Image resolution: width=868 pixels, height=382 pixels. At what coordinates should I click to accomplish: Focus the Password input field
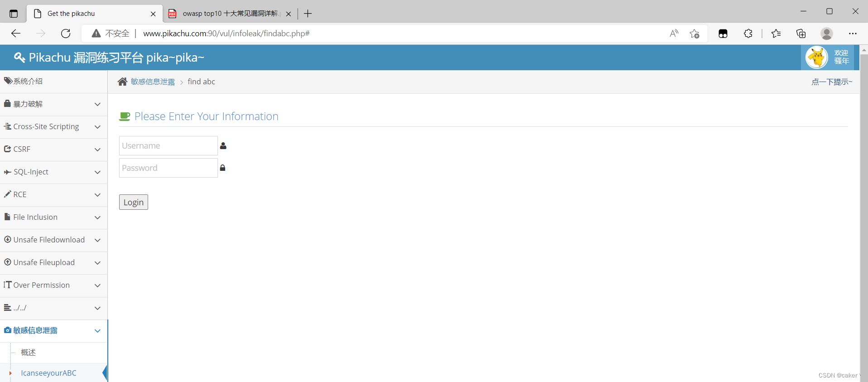click(x=168, y=168)
